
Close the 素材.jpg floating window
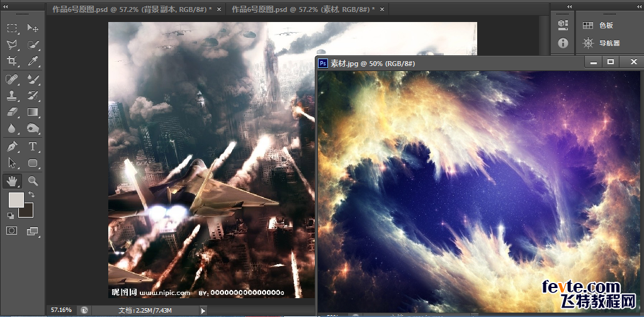point(634,62)
